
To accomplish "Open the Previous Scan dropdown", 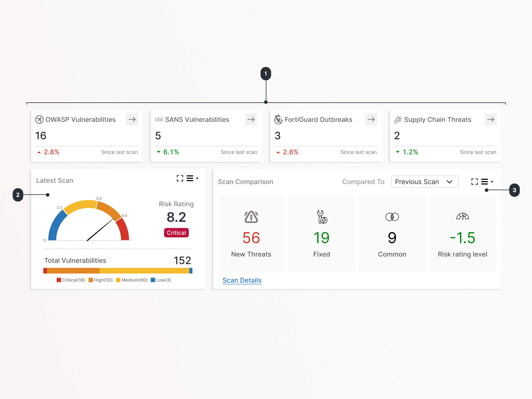I will [x=425, y=182].
